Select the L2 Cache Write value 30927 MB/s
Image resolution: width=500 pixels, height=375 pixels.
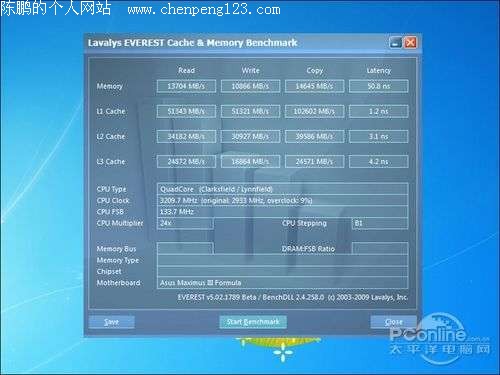250,137
